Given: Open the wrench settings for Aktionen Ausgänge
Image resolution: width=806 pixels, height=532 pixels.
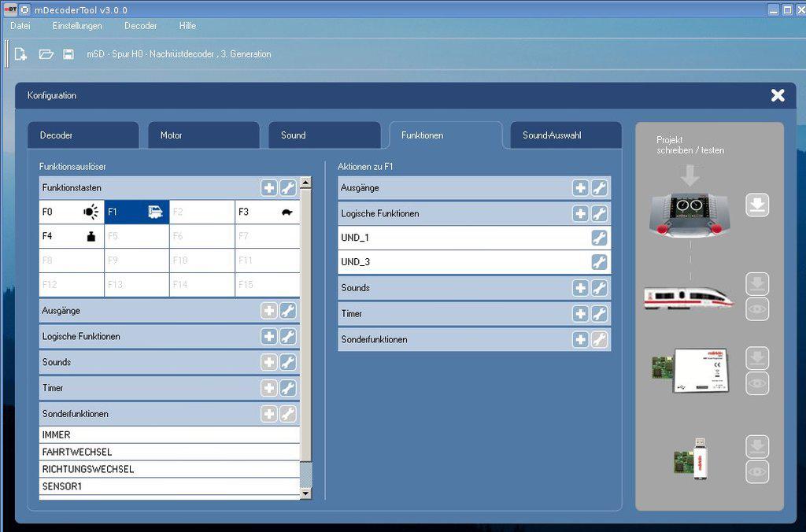Looking at the screenshot, I should coord(599,188).
